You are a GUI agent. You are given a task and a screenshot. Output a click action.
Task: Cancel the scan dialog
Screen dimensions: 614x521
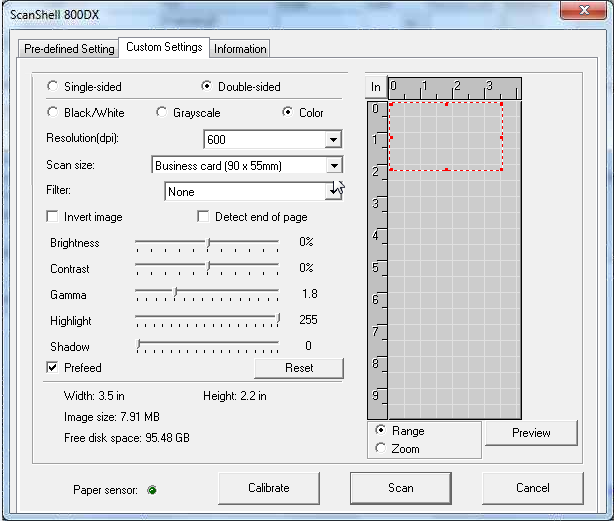533,488
